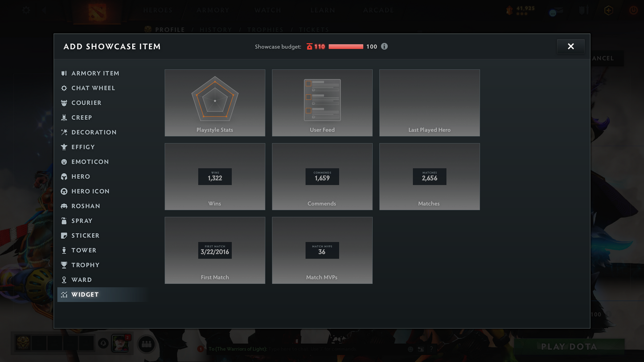This screenshot has height=362, width=644.
Task: Click the Ward category icon
Action: coord(64,280)
